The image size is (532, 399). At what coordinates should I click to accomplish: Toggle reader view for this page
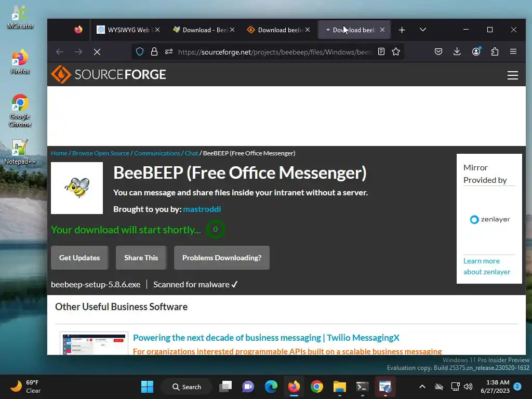pos(381,51)
